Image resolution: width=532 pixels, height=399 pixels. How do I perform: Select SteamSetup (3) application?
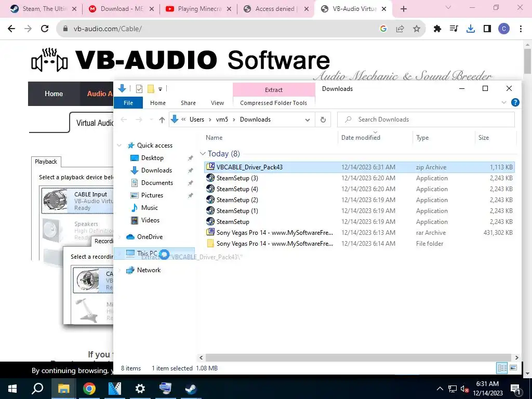pyautogui.click(x=360, y=178)
